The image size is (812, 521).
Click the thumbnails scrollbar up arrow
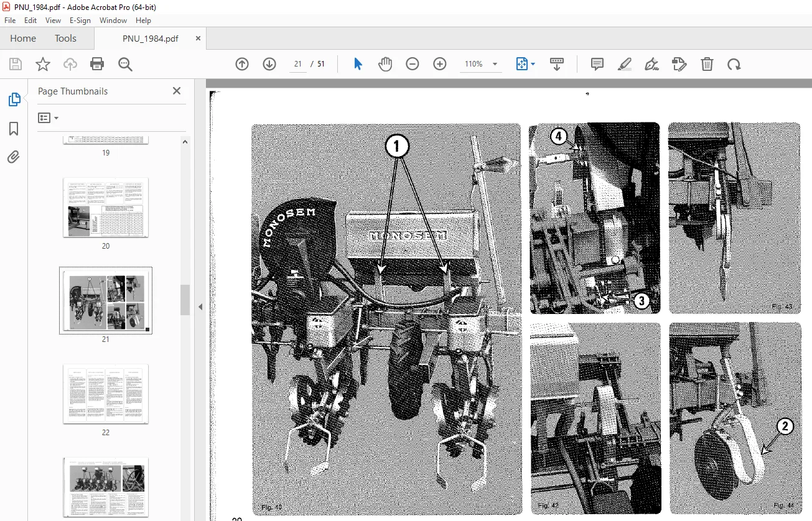coord(185,141)
